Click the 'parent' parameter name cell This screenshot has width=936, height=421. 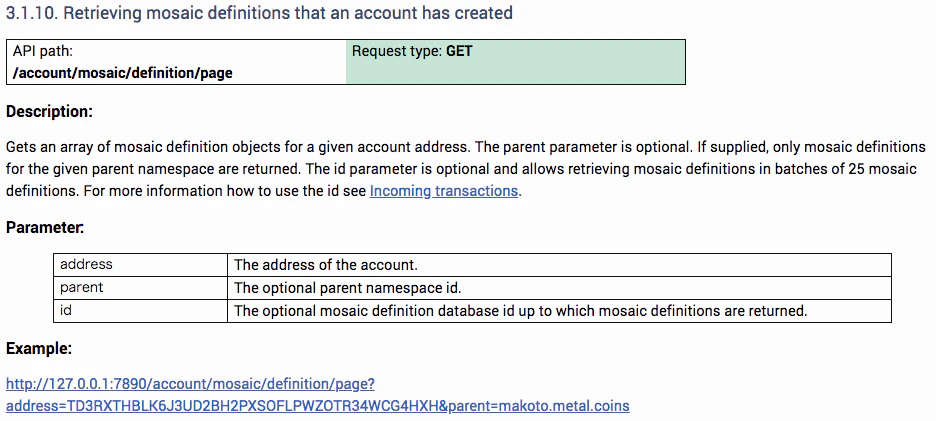click(140, 288)
